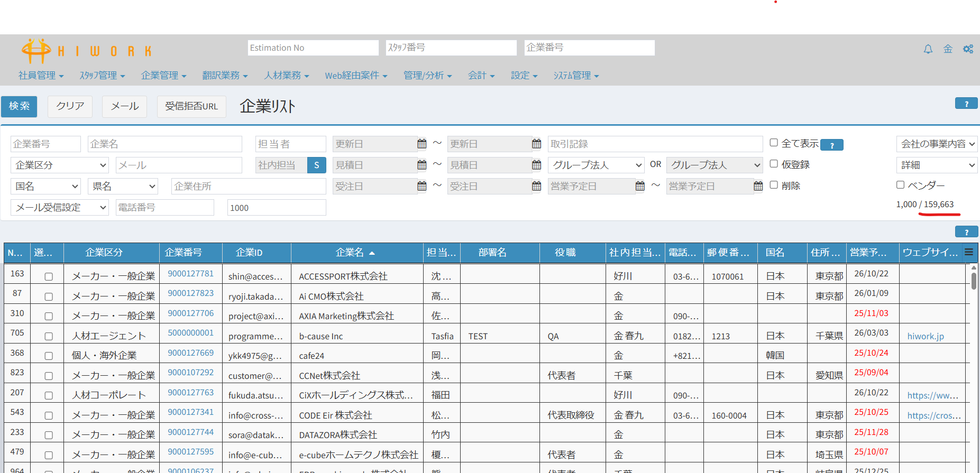Click the HIWORK logo
This screenshot has height=473, width=980.
pos(86,51)
